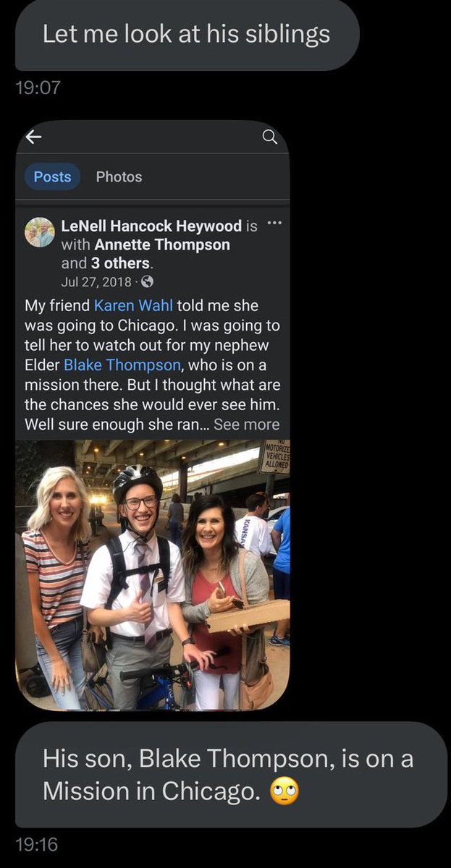Click the globe public-visibility icon
The width and height of the screenshot is (451, 868).
point(146,281)
